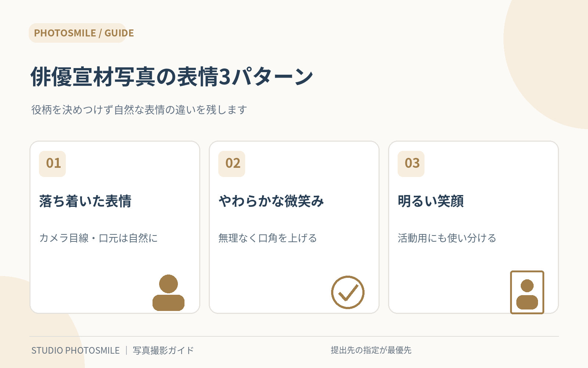The image size is (588, 368).
Task: Click the text 活動用にも使い分ける
Action: tap(447, 238)
